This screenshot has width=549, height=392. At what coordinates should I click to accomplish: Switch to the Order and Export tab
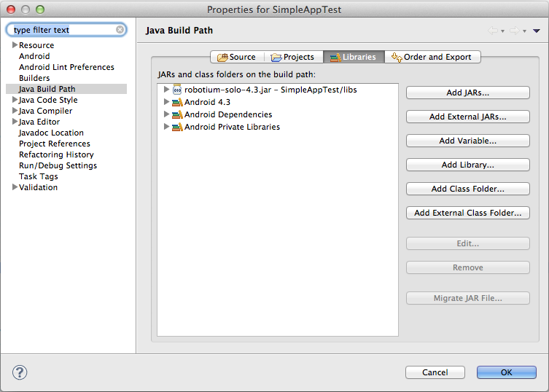click(432, 57)
